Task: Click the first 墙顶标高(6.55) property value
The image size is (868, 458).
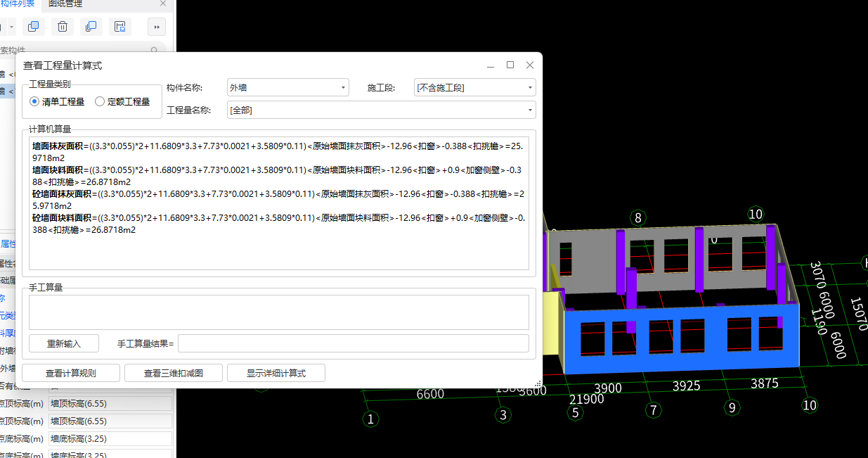Action: point(110,404)
